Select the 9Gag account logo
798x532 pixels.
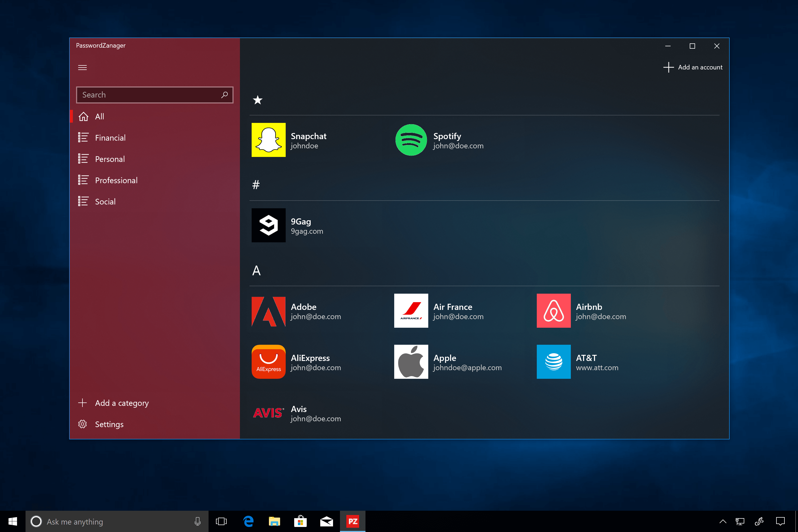pos(268,225)
